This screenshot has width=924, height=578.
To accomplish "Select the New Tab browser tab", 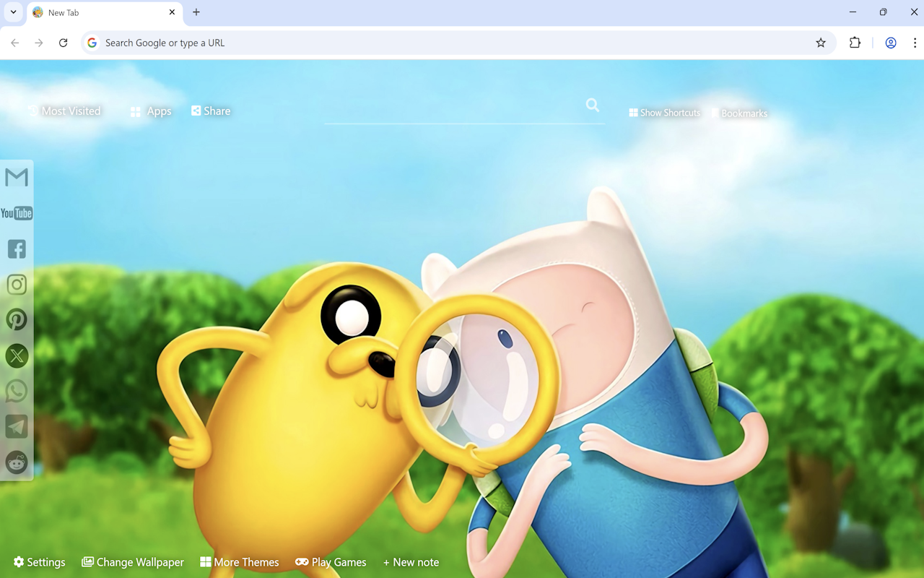I will (x=94, y=12).
